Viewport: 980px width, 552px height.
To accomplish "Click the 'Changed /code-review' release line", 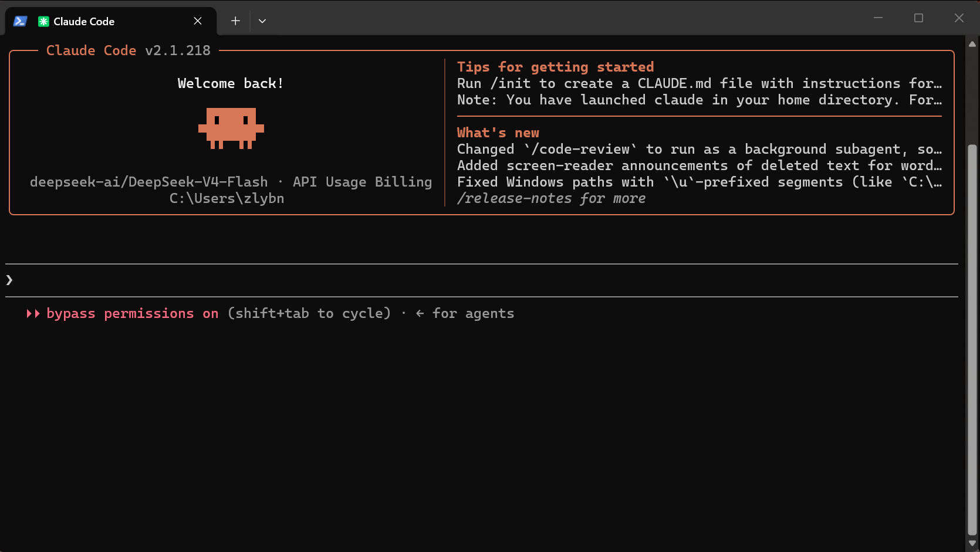I will click(x=699, y=149).
